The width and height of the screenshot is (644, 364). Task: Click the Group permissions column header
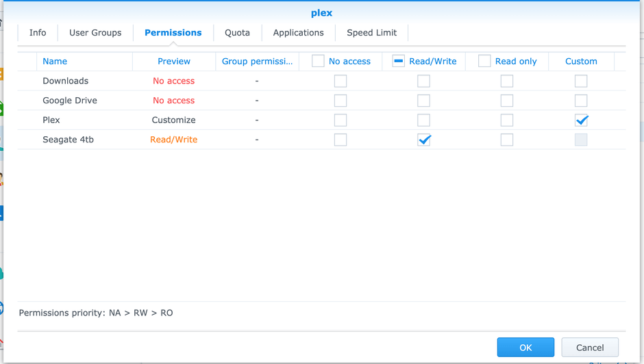[x=257, y=62]
